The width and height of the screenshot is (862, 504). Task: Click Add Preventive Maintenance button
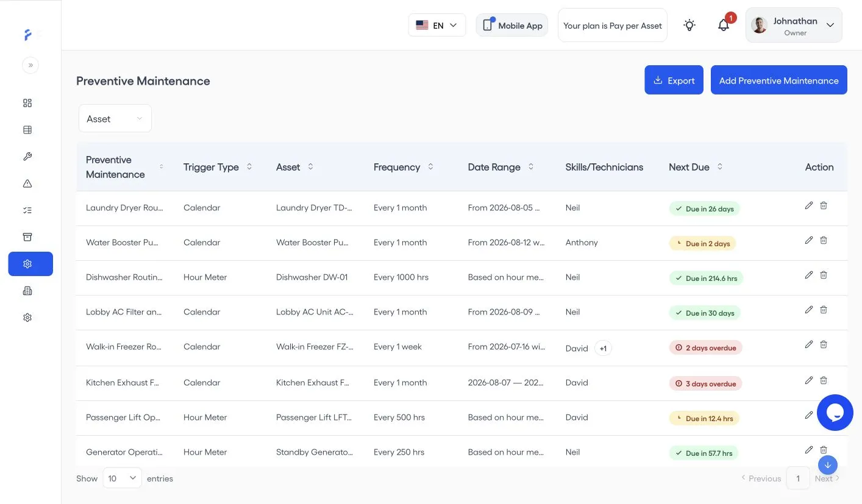click(779, 80)
